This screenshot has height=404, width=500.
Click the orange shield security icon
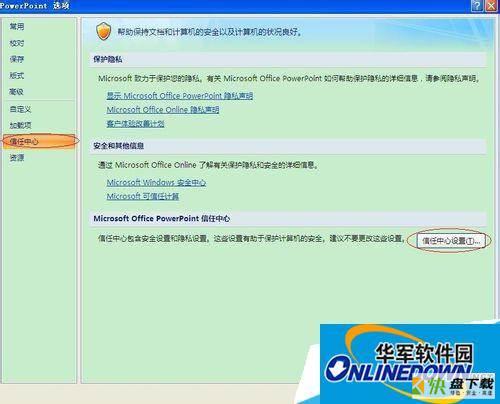coord(103,31)
